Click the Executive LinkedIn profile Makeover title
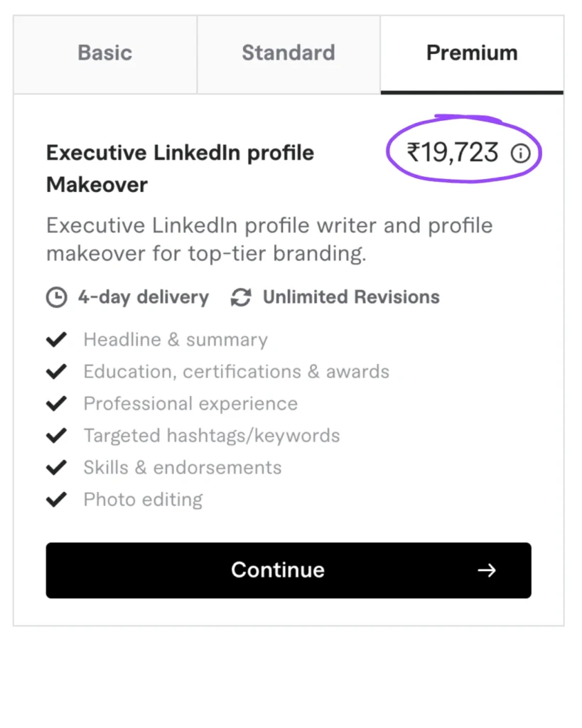 coord(180,168)
